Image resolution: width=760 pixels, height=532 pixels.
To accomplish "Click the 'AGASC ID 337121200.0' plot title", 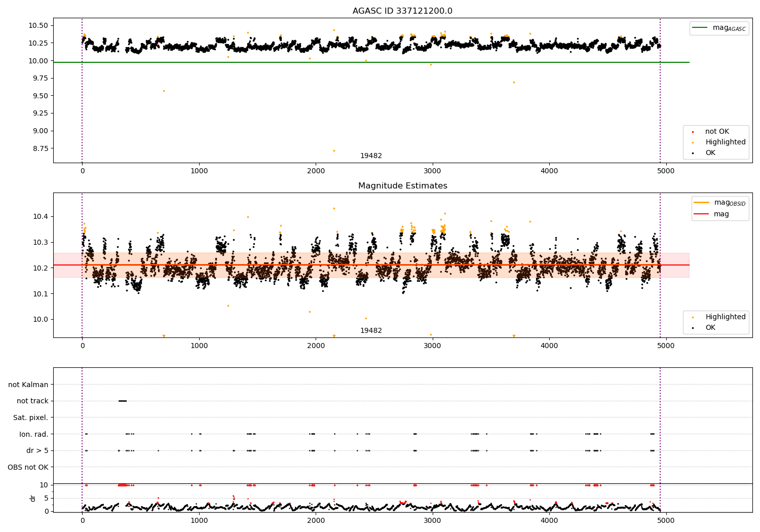I will 403,11.
